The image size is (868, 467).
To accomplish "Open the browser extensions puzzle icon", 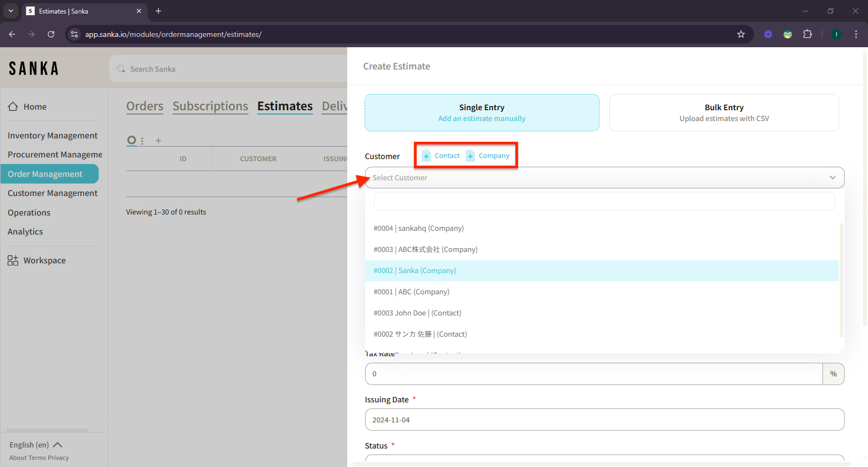I will coord(807,34).
